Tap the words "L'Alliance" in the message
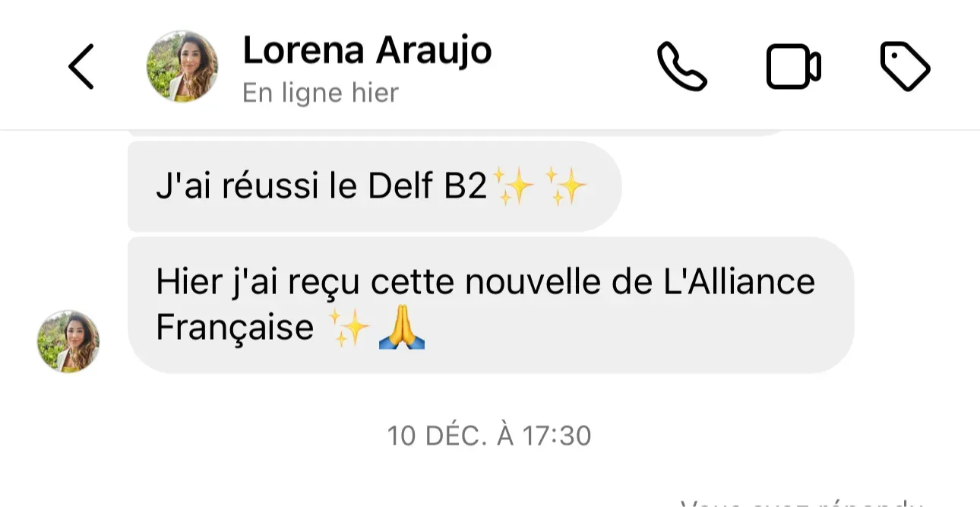The height and width of the screenshot is (507, 980). tap(735, 282)
